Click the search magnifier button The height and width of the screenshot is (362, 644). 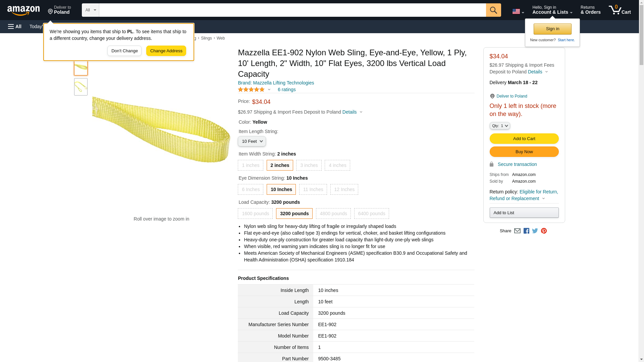click(493, 10)
